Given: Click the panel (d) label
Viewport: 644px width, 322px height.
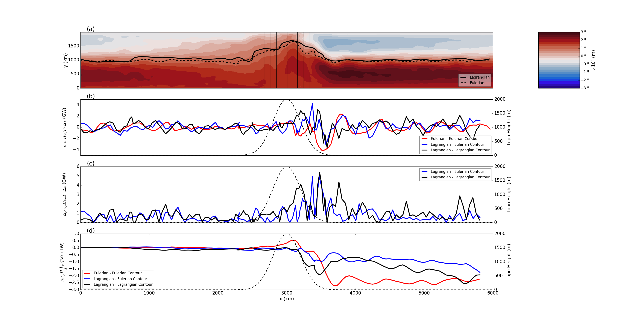Looking at the screenshot, I should pos(91,231).
